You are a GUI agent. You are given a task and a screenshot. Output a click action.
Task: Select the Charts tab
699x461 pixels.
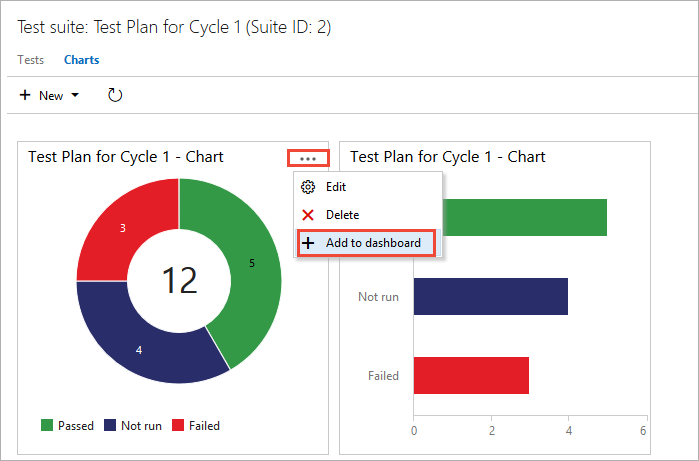(81, 60)
